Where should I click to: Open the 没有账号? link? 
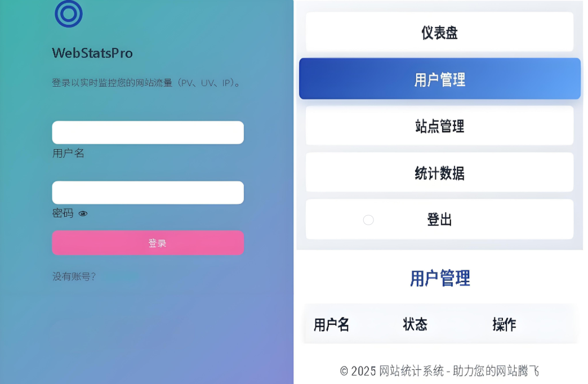(74, 277)
